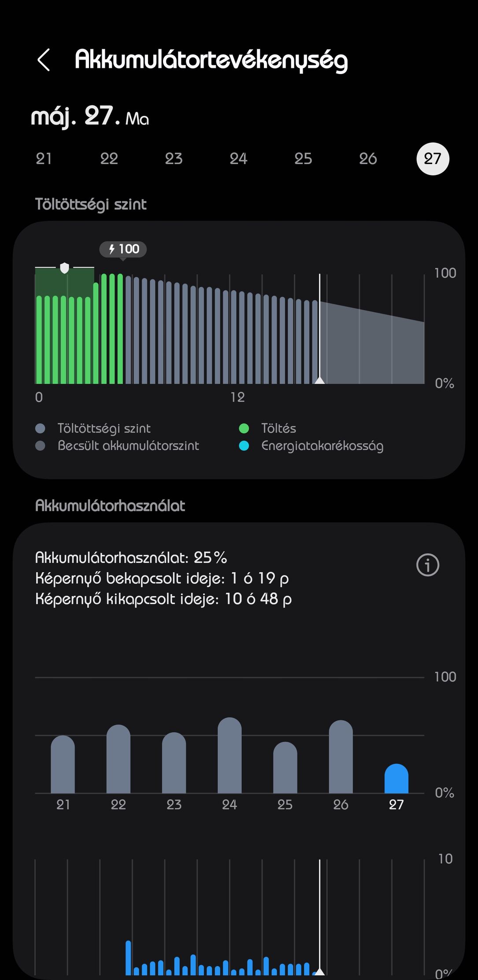
Task: Tap the charging bolt 100 bubble
Action: coord(123,249)
